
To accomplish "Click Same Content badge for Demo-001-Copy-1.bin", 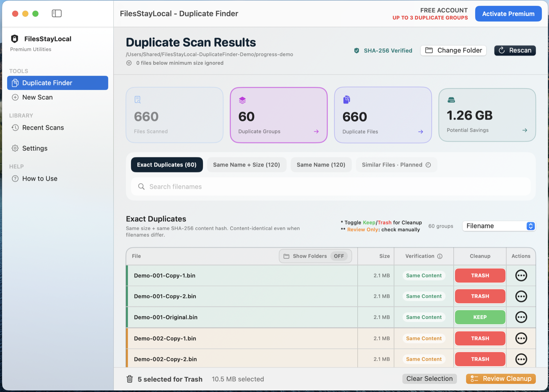I will (424, 275).
